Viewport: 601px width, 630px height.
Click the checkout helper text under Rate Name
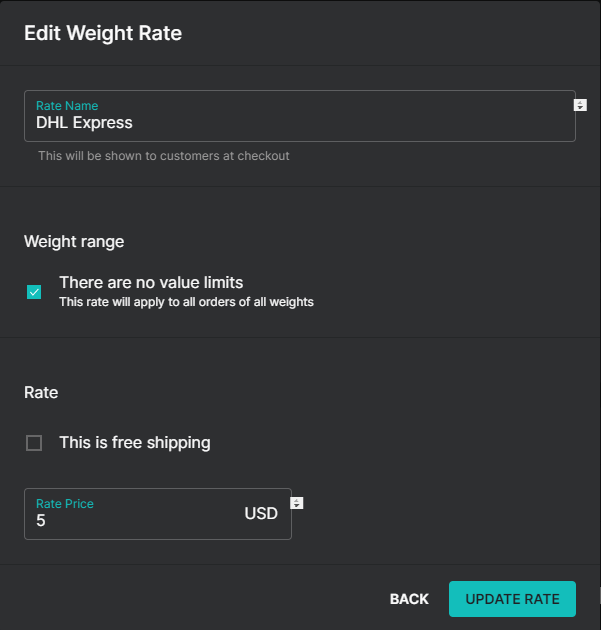point(164,156)
